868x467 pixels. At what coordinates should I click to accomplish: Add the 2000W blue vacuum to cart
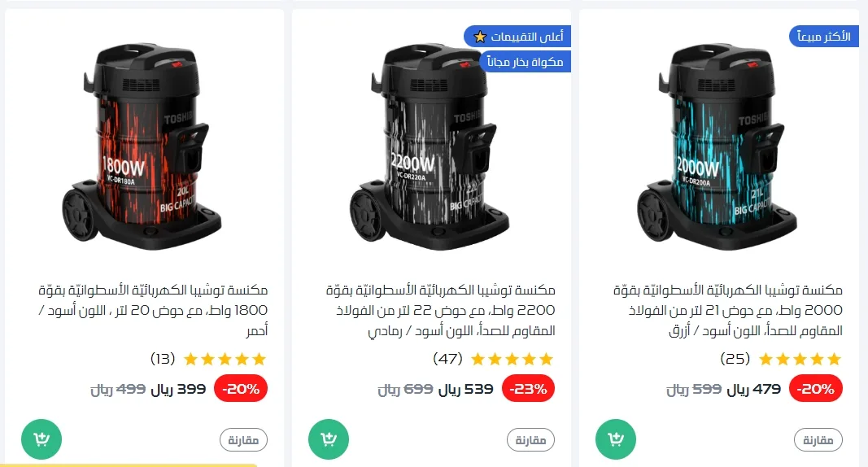[616, 439]
